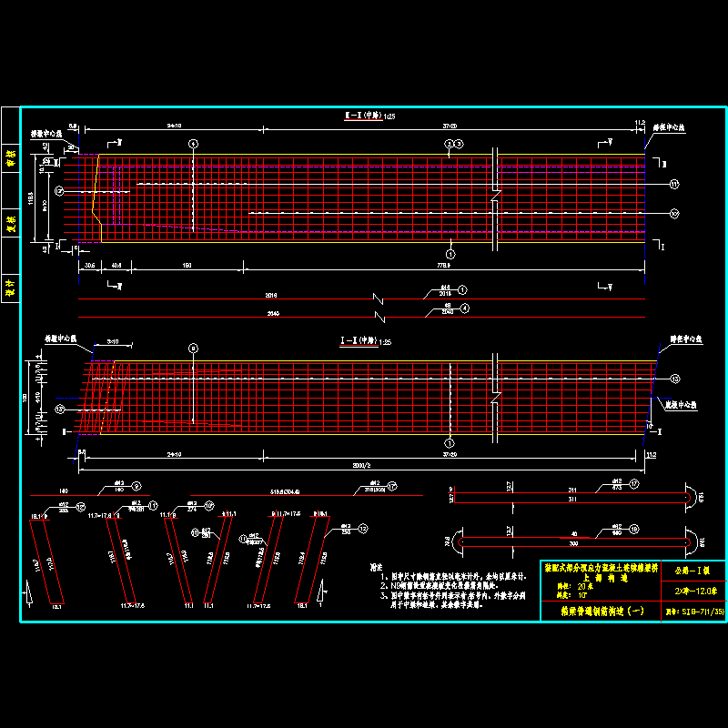728x728 pixels.
Task: Select the yellow drawing title ending in '(一)'
Action: click(602, 611)
